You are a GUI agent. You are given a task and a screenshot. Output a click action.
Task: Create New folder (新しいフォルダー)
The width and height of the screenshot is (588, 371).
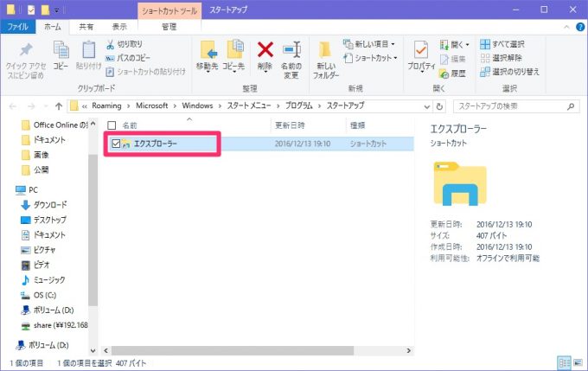click(325, 60)
